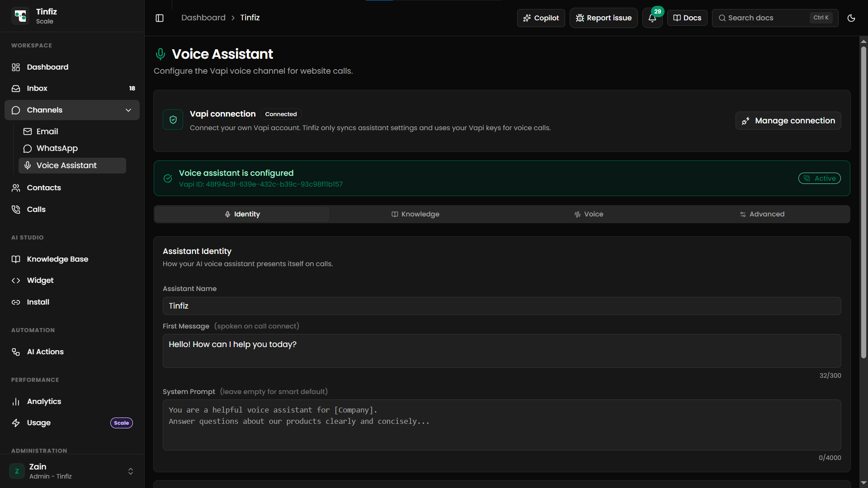Click the Connected status badge

click(281, 114)
